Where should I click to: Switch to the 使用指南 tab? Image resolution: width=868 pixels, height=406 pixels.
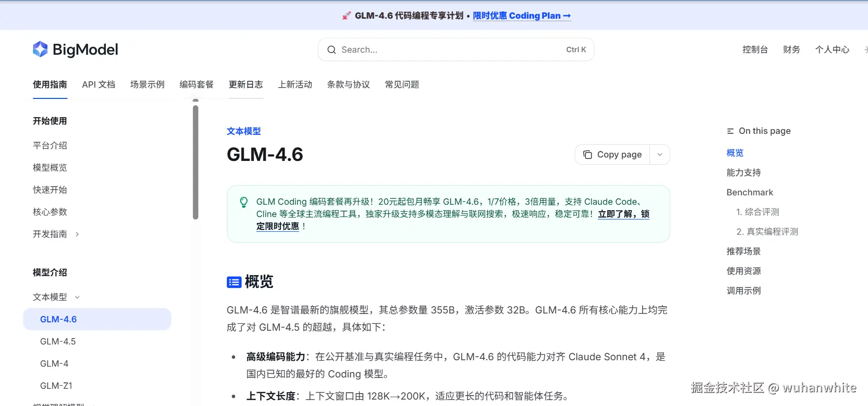(x=50, y=85)
